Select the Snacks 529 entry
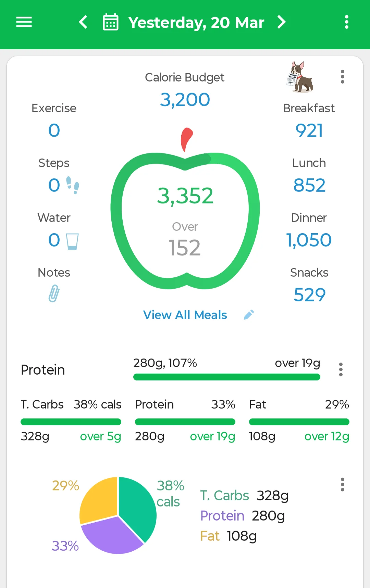Image resolution: width=370 pixels, height=588 pixels. tap(309, 295)
